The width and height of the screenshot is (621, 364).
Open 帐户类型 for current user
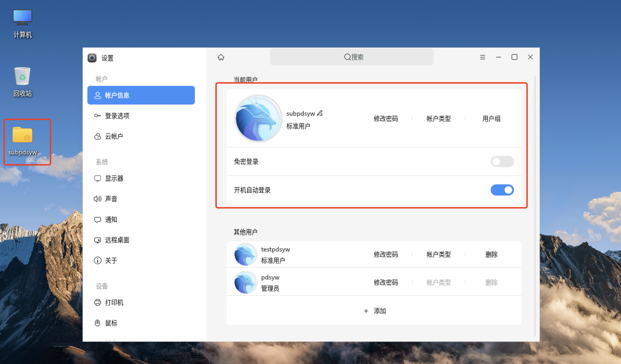click(x=438, y=119)
